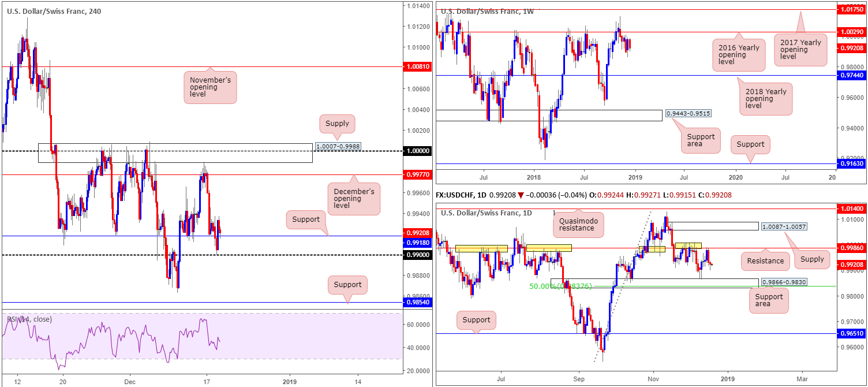Click the blue 0.91630 price label
The width and height of the screenshot is (868, 387).
pos(852,164)
